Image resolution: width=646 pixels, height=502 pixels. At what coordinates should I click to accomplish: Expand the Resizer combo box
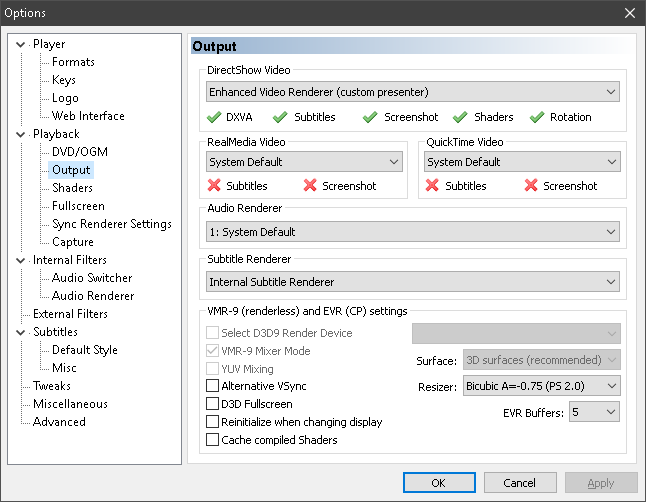click(x=541, y=385)
